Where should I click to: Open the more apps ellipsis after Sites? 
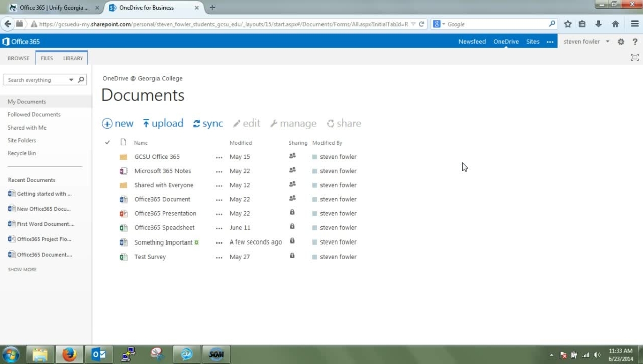[x=550, y=42]
